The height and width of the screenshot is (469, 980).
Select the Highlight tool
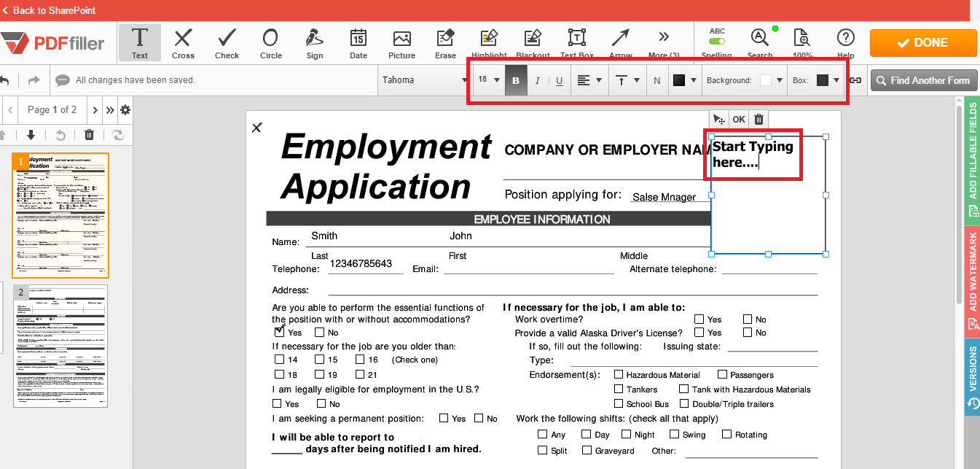(x=489, y=43)
